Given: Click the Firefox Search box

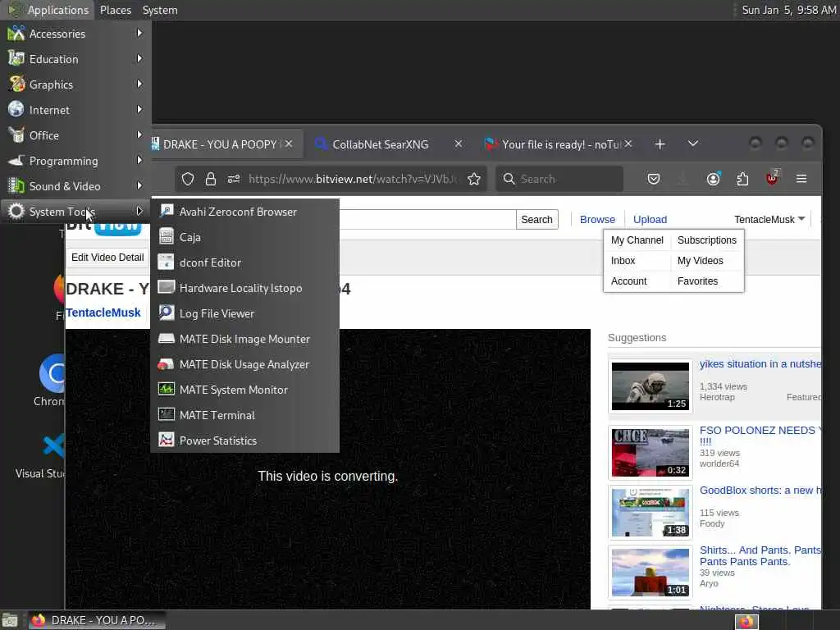Looking at the screenshot, I should [x=559, y=179].
